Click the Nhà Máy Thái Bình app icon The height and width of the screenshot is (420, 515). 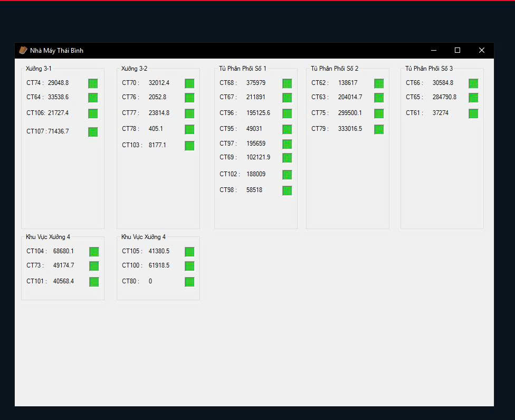click(x=23, y=50)
